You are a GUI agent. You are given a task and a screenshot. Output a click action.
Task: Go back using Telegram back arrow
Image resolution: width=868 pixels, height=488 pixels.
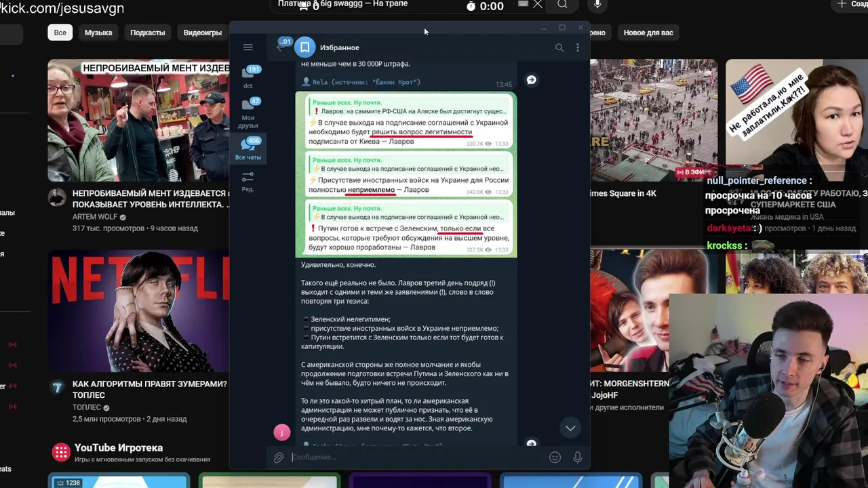pyautogui.click(x=280, y=47)
